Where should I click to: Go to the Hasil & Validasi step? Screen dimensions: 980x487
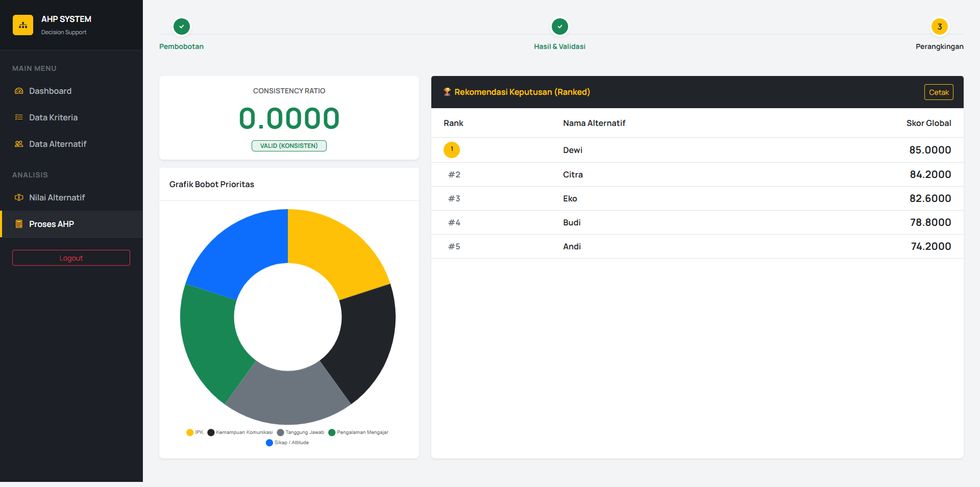559,27
